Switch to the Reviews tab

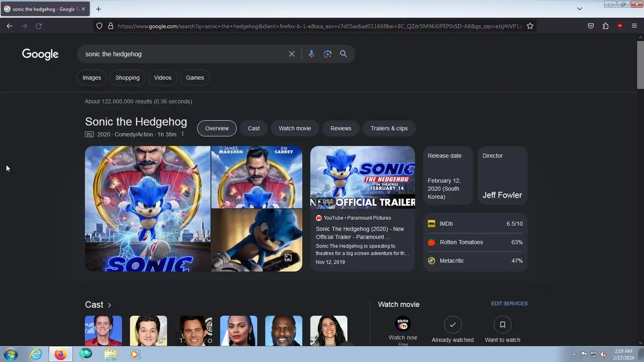(x=341, y=128)
